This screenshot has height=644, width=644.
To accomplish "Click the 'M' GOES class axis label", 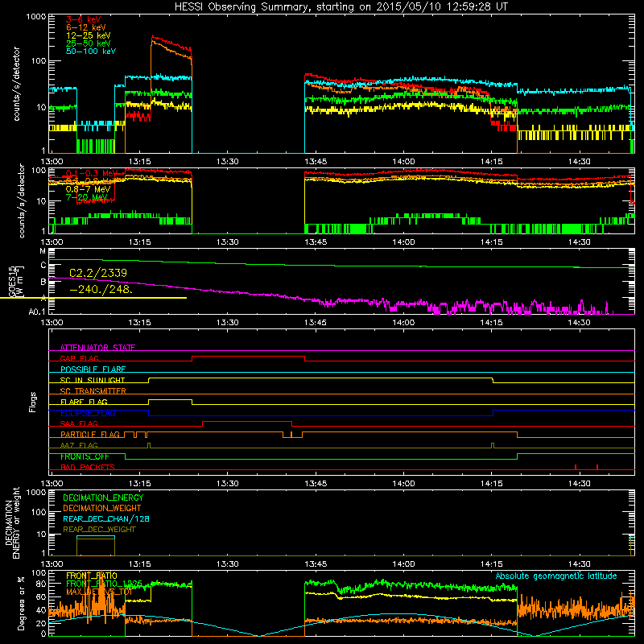I will [x=43, y=251].
